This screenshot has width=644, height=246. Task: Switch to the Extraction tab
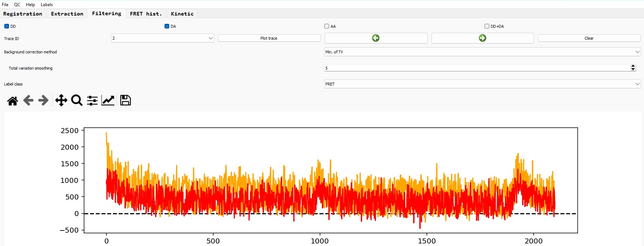[67, 14]
